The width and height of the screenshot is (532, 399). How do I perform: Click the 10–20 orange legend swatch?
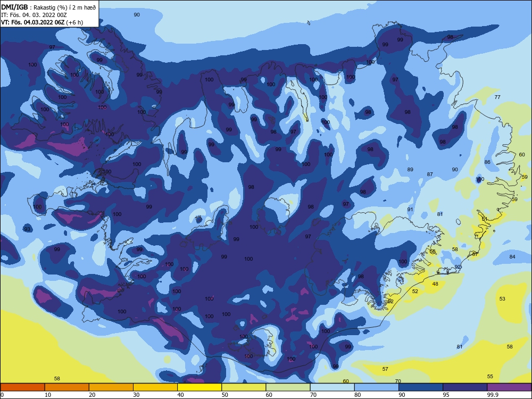click(x=67, y=387)
